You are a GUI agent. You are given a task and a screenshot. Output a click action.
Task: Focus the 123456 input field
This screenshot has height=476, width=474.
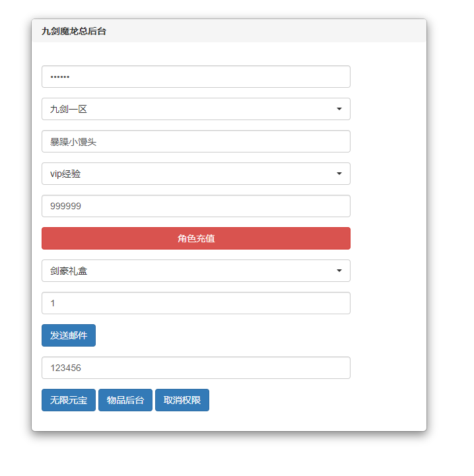click(x=195, y=368)
